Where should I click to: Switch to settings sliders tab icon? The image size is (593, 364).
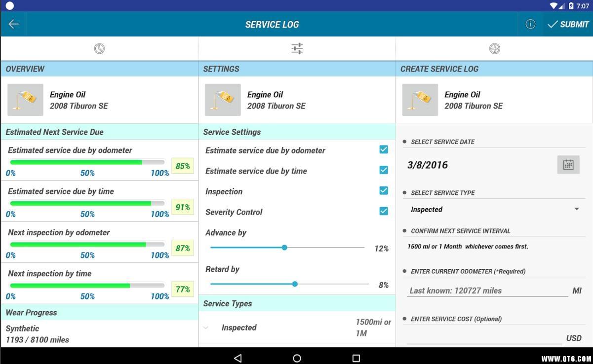point(297,48)
